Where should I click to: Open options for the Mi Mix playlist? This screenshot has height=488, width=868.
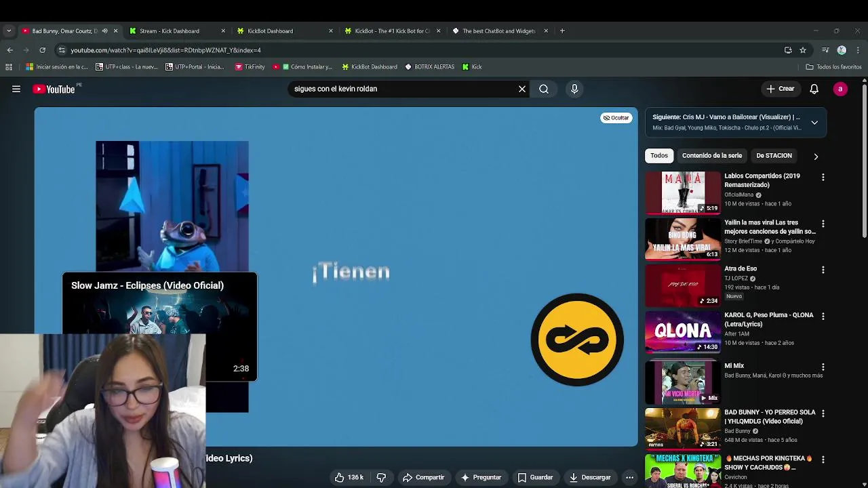[823, 367]
